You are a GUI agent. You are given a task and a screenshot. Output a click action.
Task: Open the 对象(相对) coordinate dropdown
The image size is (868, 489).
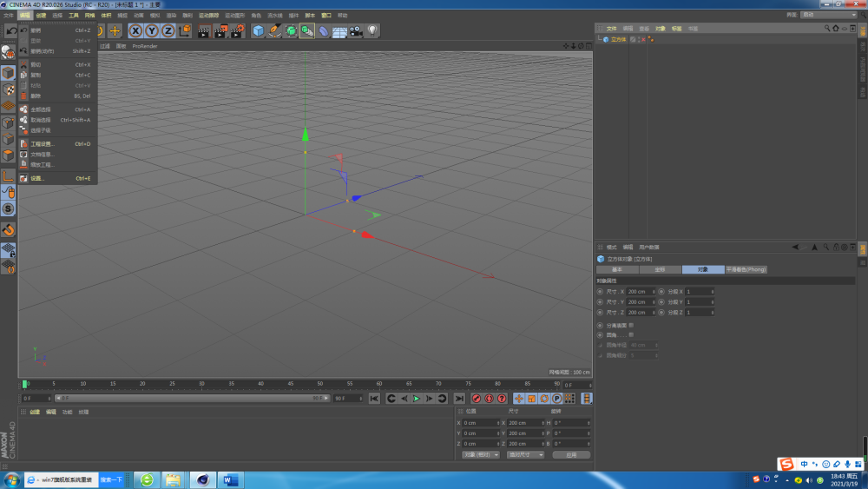click(481, 454)
